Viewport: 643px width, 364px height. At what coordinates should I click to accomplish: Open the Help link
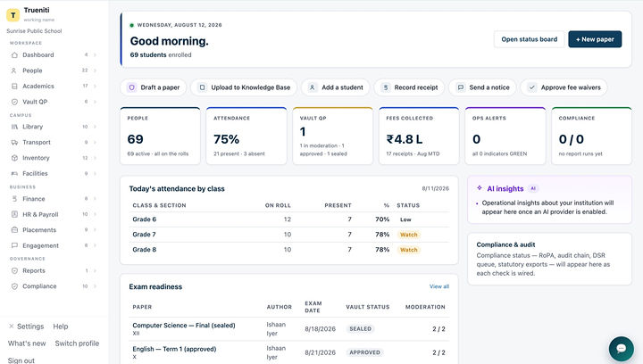pyautogui.click(x=61, y=327)
